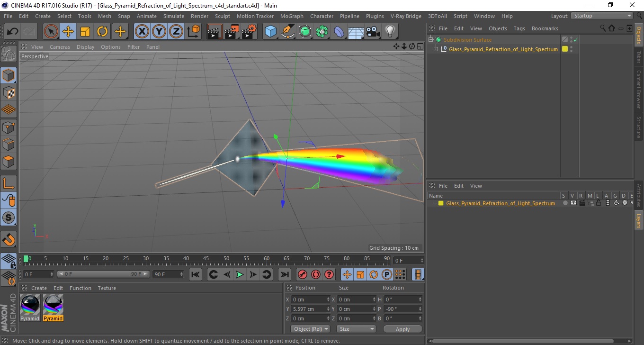Screen dimensions: 644x345
Task: Toggle layer visibility eye in Layers
Action: pos(573,203)
